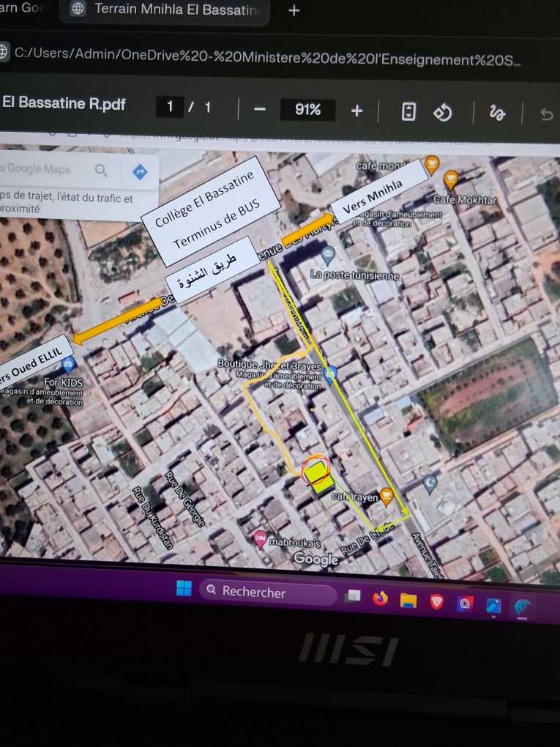Click the Google logo on map
Viewport: 560px width, 747px height.
tap(316, 558)
